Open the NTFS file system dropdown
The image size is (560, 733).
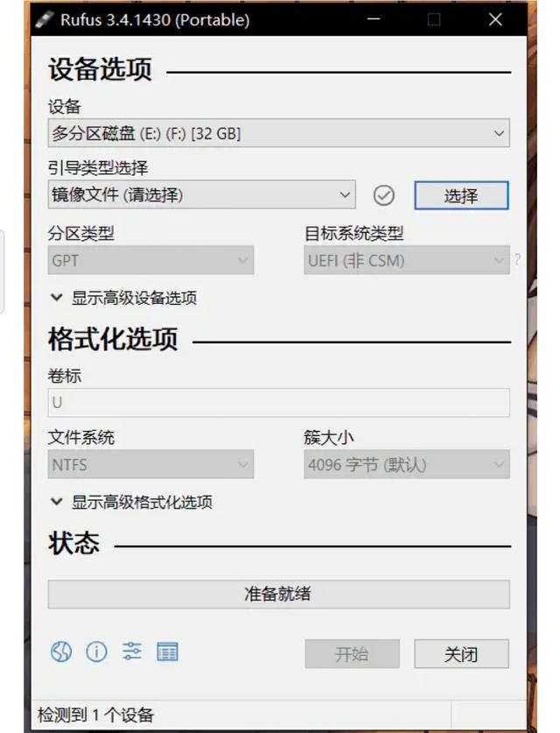[x=150, y=464]
